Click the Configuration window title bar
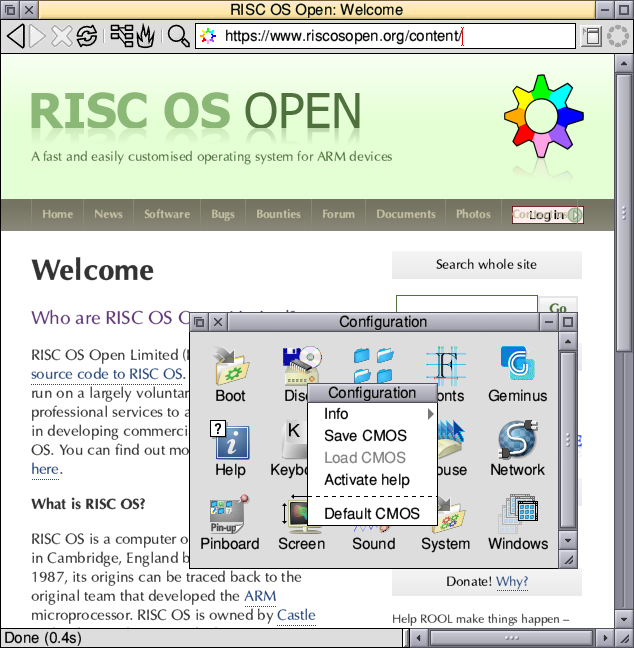634x648 pixels. coord(384,322)
